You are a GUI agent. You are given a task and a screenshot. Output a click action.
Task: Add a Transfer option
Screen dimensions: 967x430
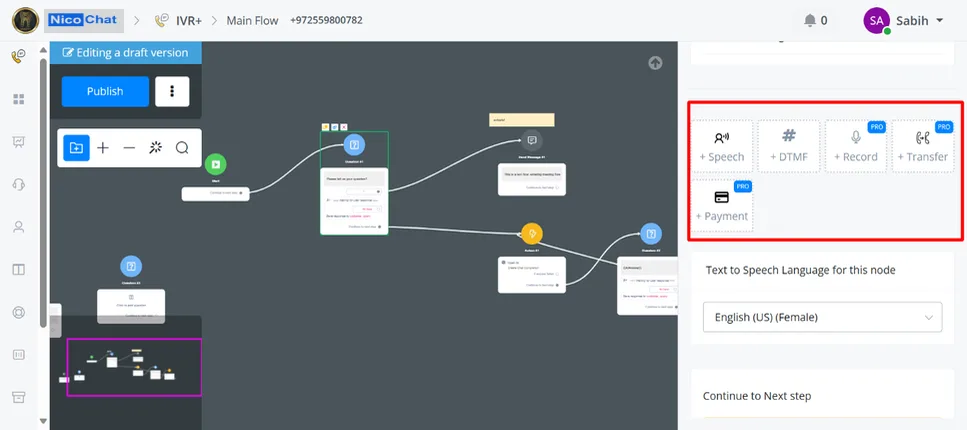923,146
